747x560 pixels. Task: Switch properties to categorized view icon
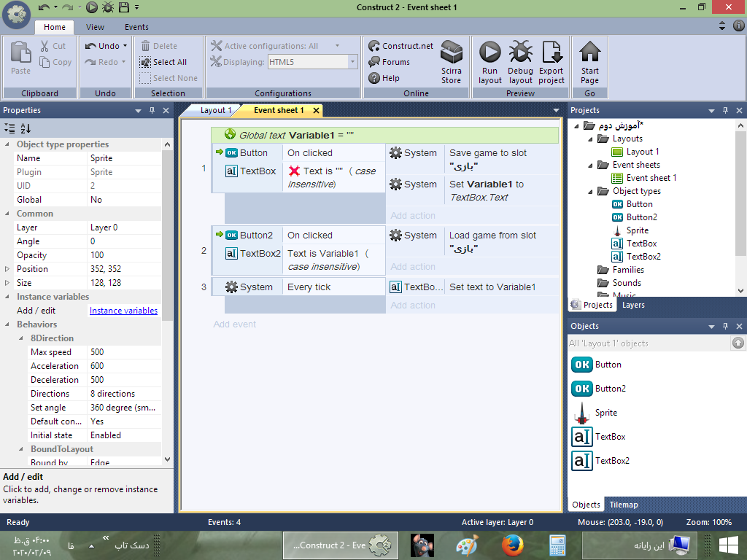pyautogui.click(x=9, y=128)
